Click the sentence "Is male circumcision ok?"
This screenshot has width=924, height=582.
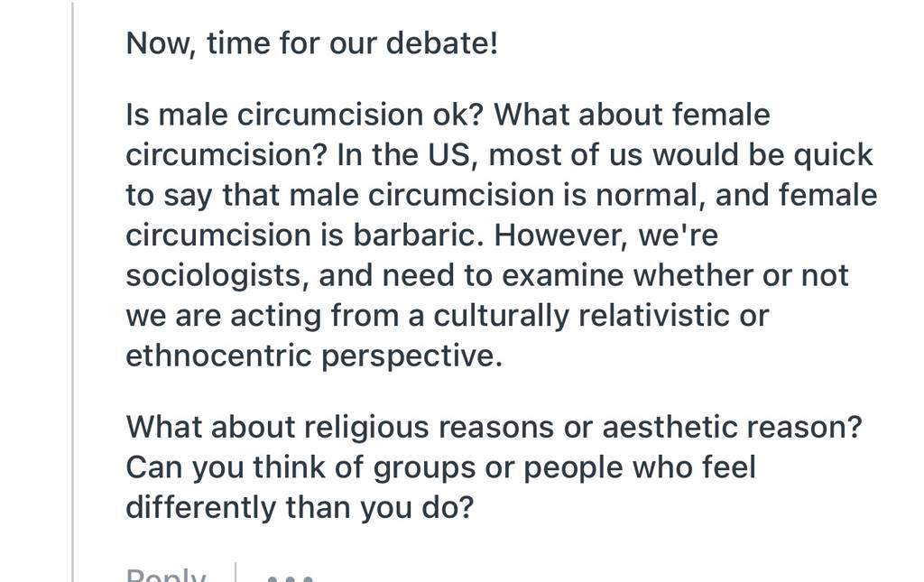click(x=305, y=115)
